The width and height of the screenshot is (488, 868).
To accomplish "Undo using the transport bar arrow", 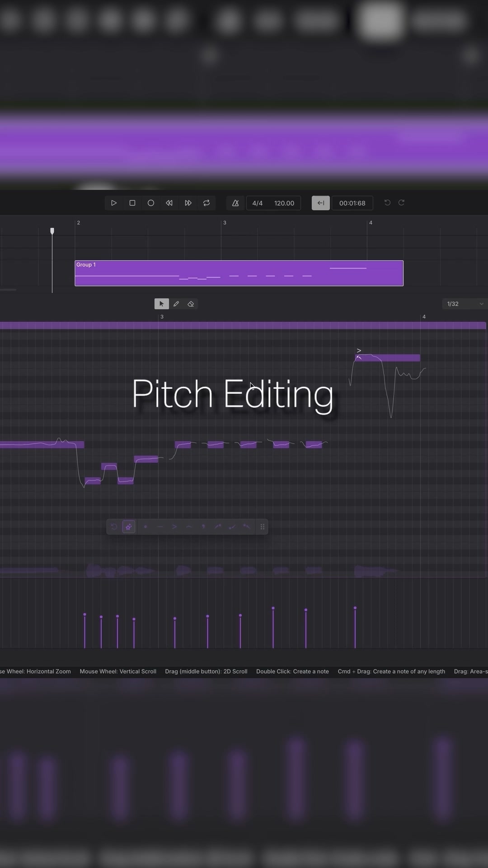I will [x=387, y=203].
